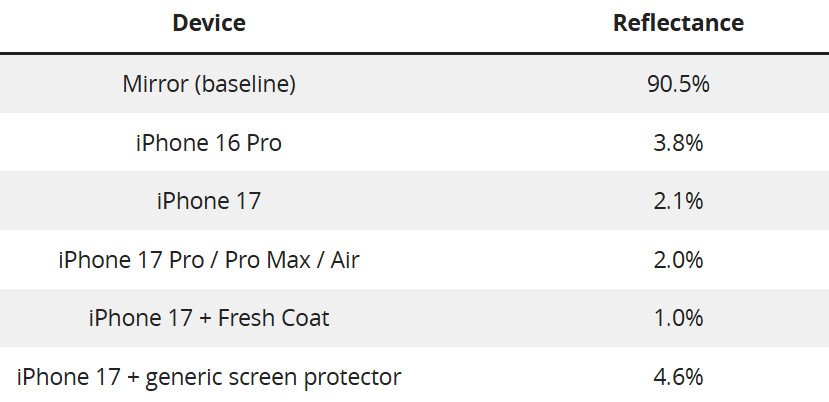
Task: Select the iPhone 16 Pro cell
Action: (209, 143)
